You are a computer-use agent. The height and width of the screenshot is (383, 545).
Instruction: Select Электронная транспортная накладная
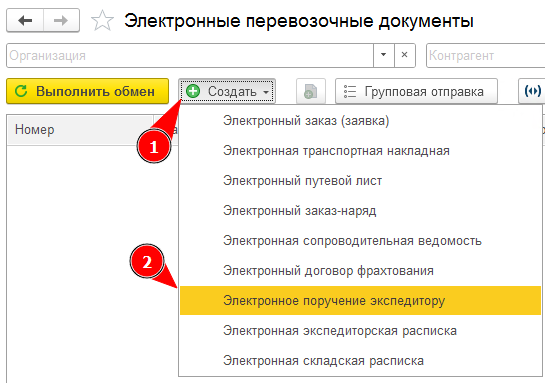(x=360, y=151)
